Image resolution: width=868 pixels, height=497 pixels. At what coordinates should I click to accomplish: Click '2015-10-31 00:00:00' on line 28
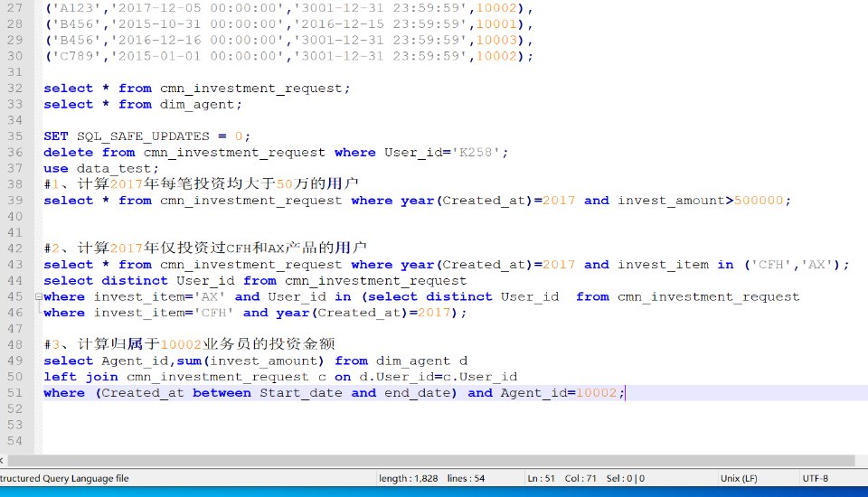(x=197, y=24)
